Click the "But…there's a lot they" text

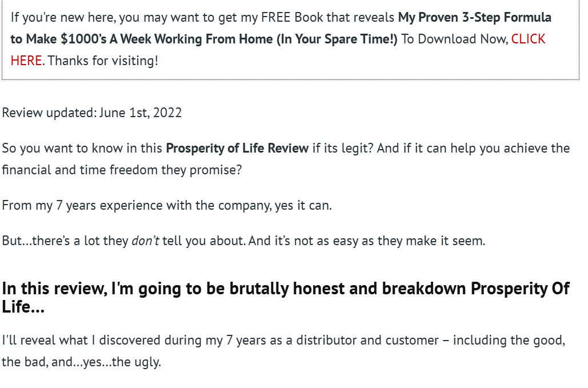[x=65, y=241]
